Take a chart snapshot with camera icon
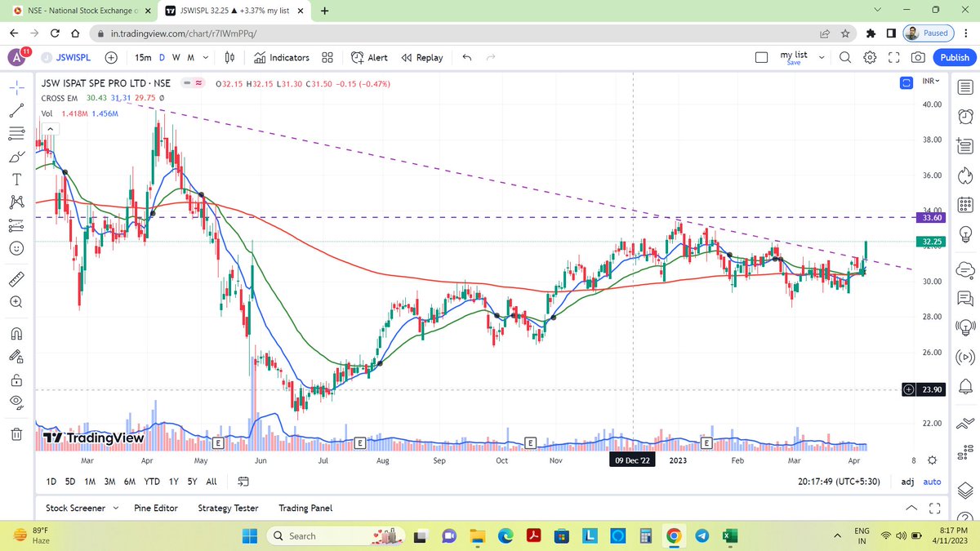Viewport: 980px width, 551px height. [919, 57]
